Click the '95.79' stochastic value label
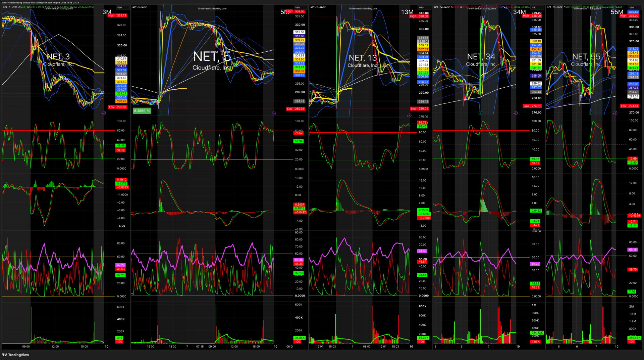The height and width of the screenshot is (360, 644). pos(423,123)
